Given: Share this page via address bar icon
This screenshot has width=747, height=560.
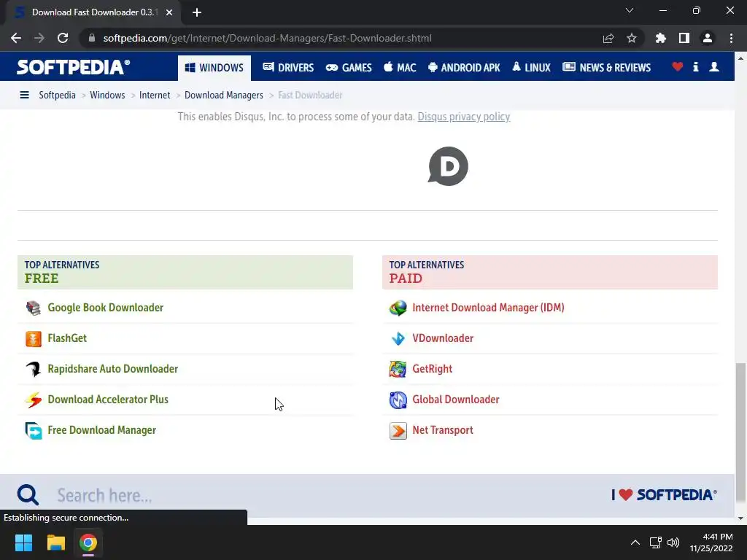Looking at the screenshot, I should 608,38.
